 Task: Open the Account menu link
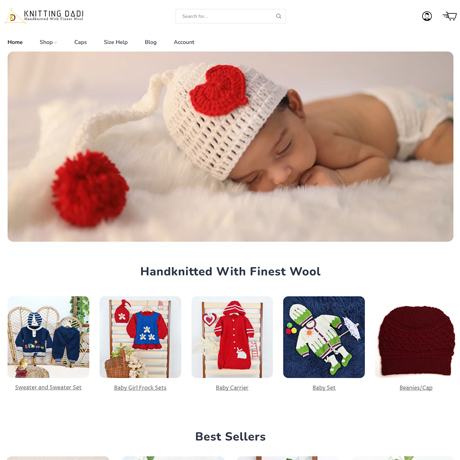184,42
